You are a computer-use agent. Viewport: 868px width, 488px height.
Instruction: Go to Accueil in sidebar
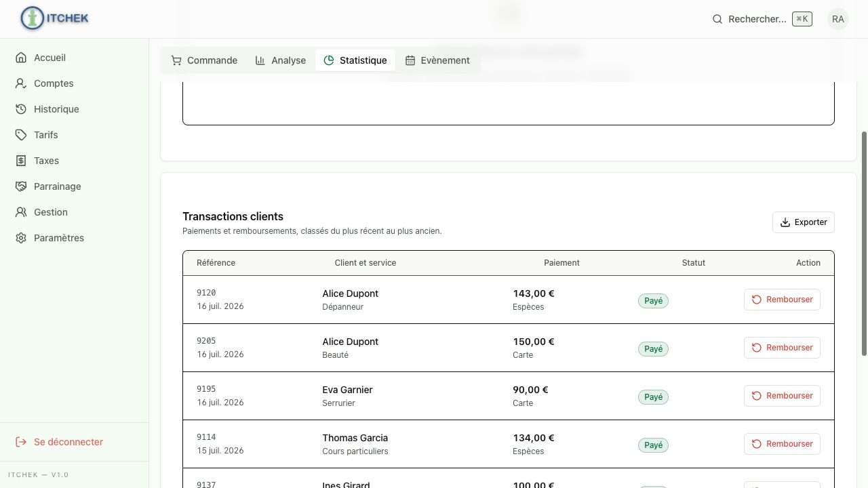pyautogui.click(x=75, y=58)
